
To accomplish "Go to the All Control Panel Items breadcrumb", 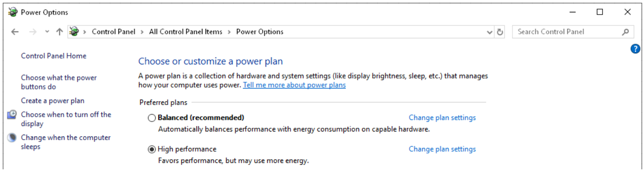I will (x=185, y=32).
